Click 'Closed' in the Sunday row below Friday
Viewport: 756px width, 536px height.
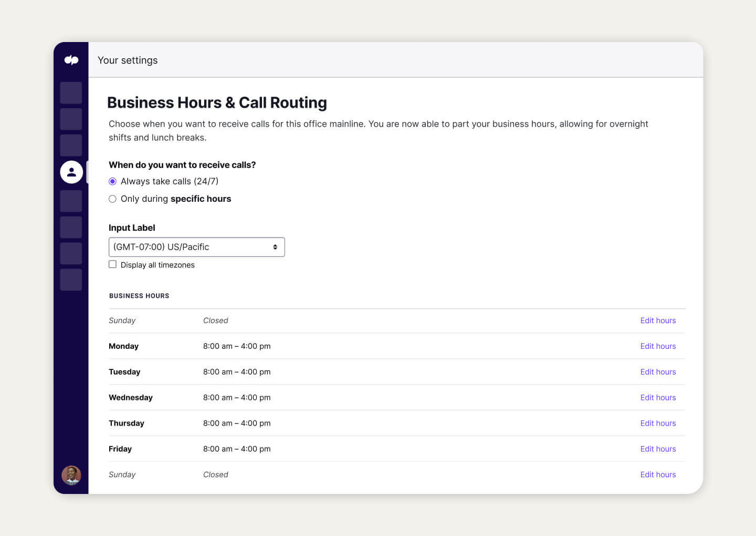pyautogui.click(x=215, y=475)
